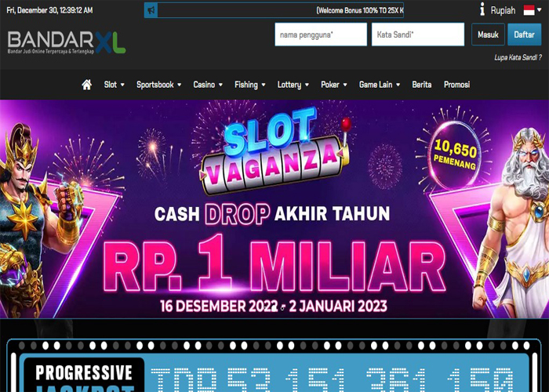Click the home icon in navigation bar
Image resolution: width=549 pixels, height=392 pixels.
click(86, 85)
